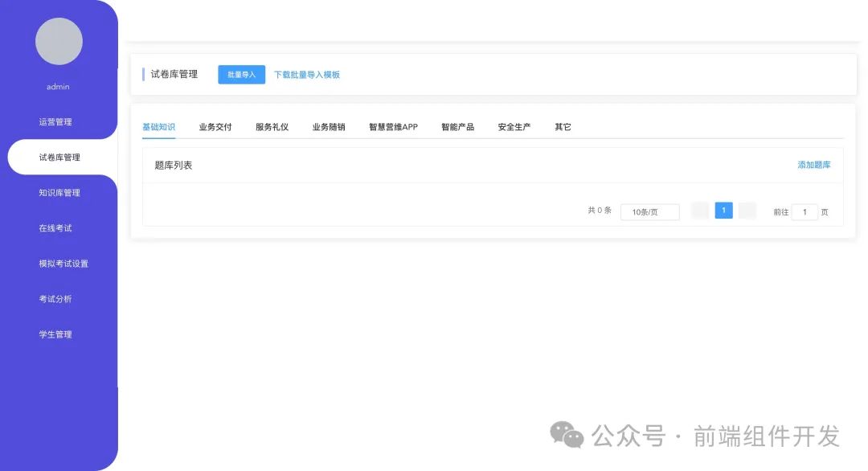Click the 批量导入 button
Viewport: 868px width, 471px height.
click(x=241, y=74)
